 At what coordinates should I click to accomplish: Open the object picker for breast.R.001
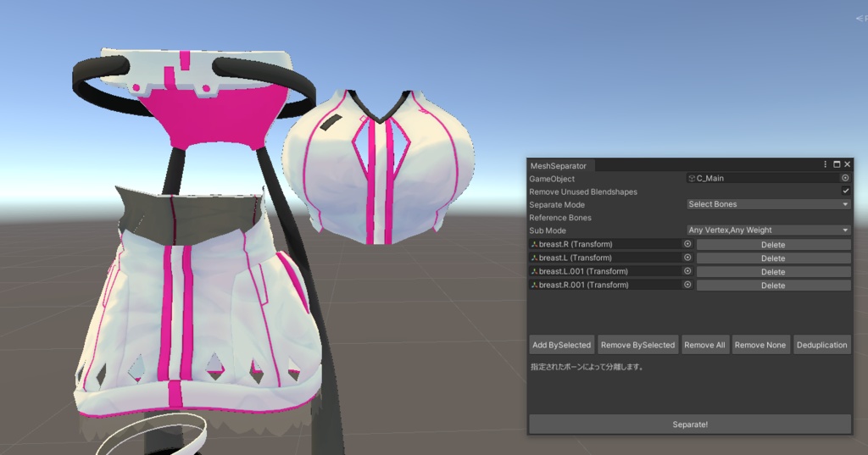[687, 285]
